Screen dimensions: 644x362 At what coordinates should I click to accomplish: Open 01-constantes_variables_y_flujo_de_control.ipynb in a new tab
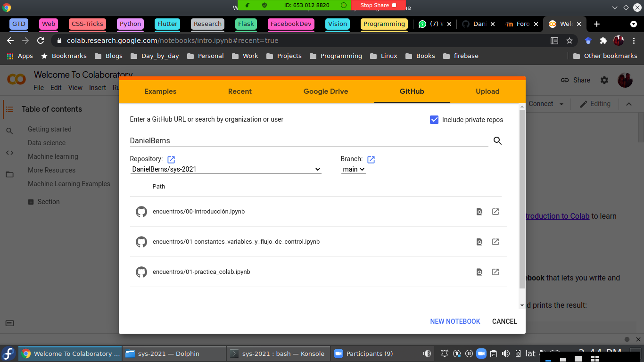(495, 242)
